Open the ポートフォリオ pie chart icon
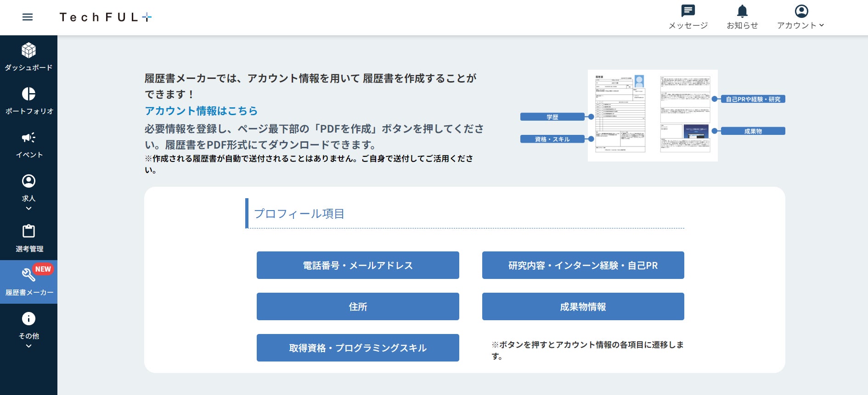The height and width of the screenshot is (395, 868). click(x=28, y=94)
